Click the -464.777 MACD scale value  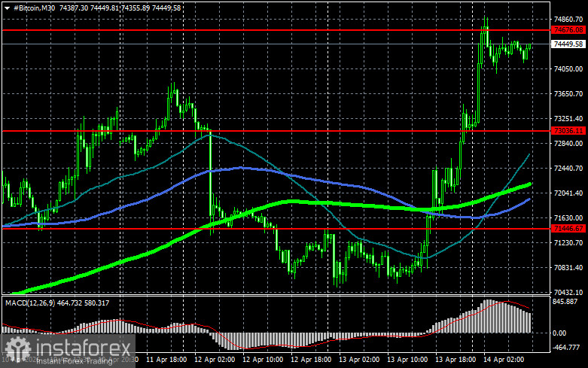point(566,348)
